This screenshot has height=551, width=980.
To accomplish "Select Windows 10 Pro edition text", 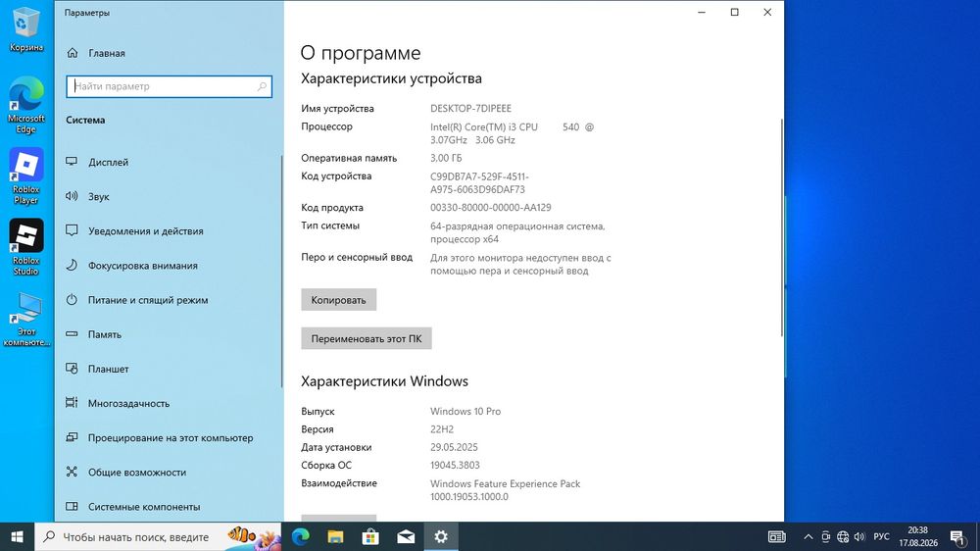I will point(465,411).
